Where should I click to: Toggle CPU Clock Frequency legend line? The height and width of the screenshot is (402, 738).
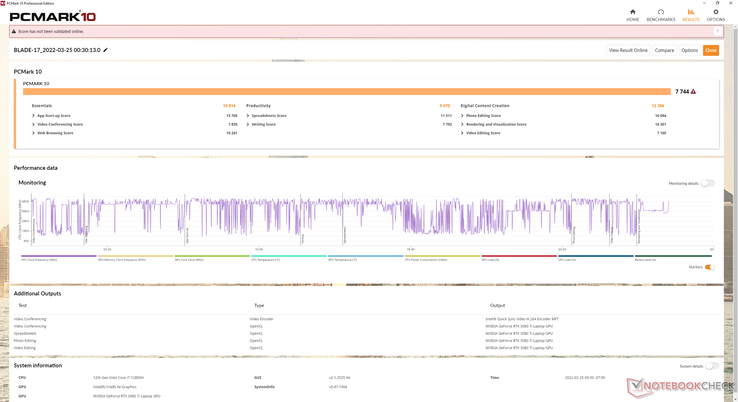pos(58,257)
